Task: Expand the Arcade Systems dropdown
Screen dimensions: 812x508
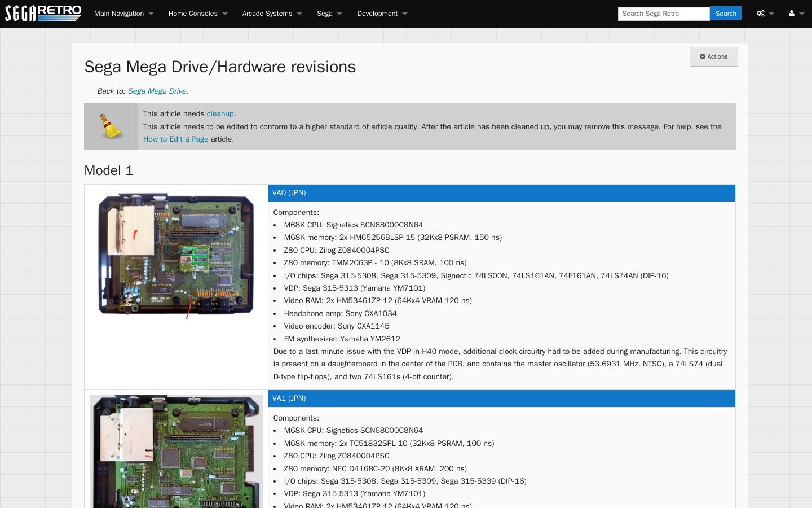Action: tap(272, 14)
